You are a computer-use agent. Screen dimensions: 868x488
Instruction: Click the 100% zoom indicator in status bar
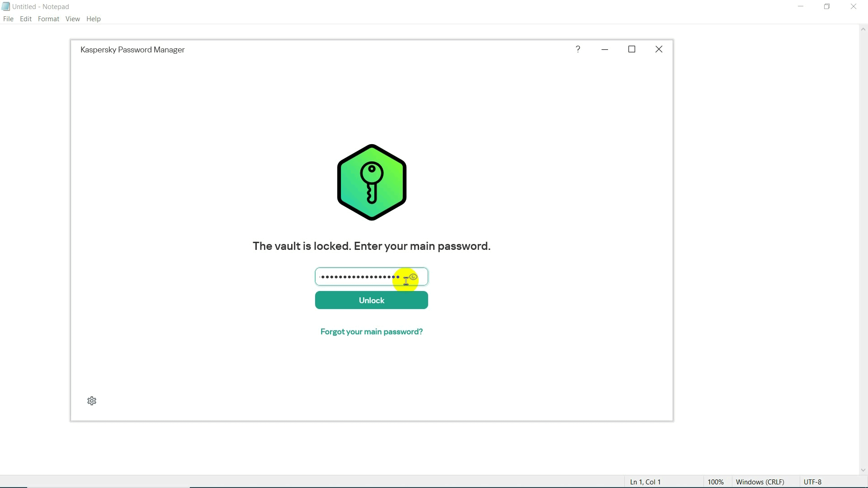tap(717, 482)
